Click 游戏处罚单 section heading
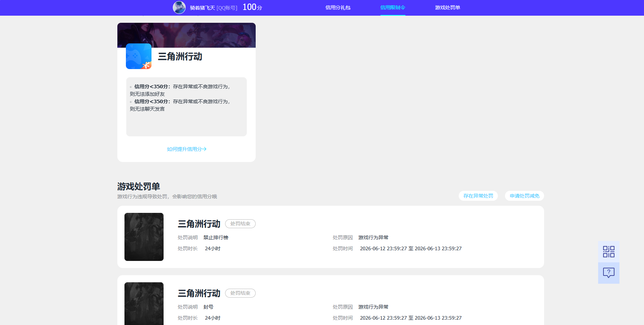This screenshot has height=325, width=644. (139, 187)
